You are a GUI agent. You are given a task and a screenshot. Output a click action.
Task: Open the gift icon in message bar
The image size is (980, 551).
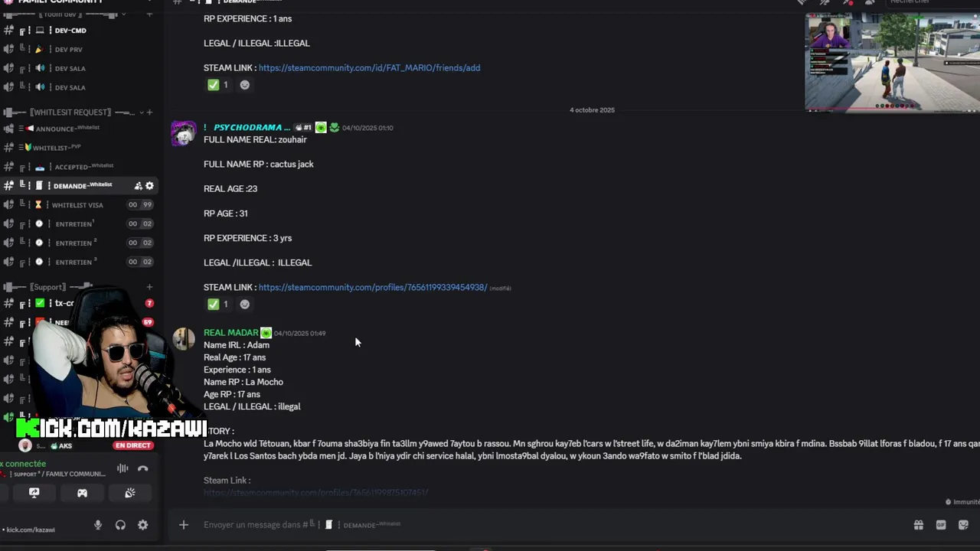click(918, 525)
